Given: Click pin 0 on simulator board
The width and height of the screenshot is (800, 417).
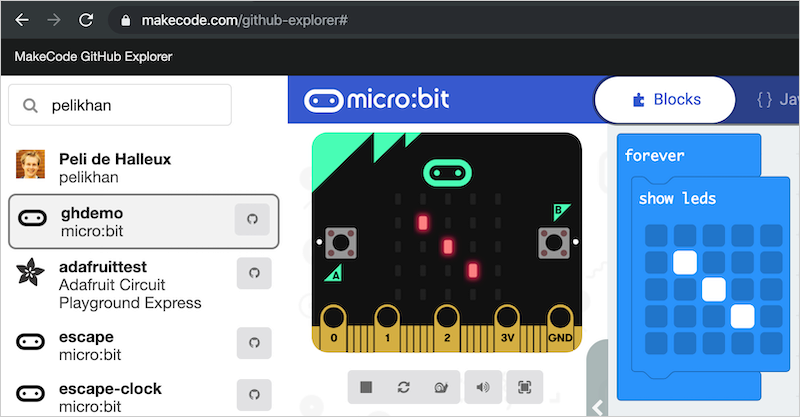Looking at the screenshot, I should (x=334, y=328).
